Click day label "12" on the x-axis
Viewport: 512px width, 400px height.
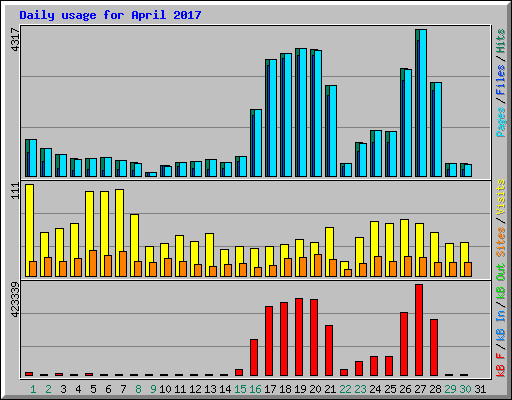point(195,389)
